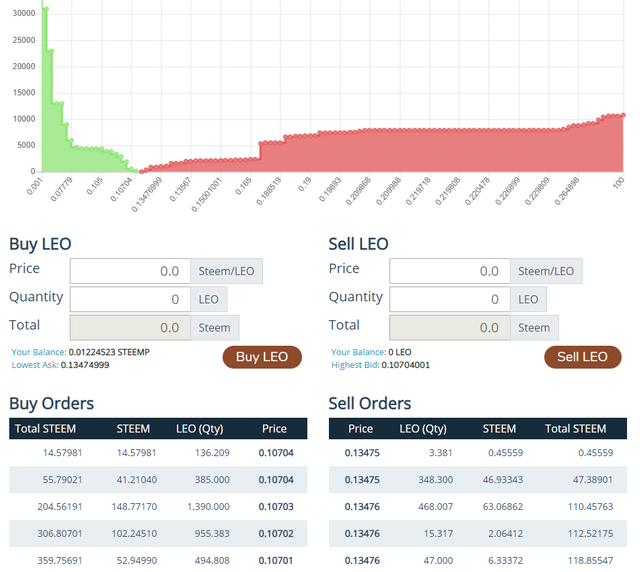Click the Sell LEO button
Image resolution: width=640 pixels, height=572 pixels.
[x=582, y=357]
